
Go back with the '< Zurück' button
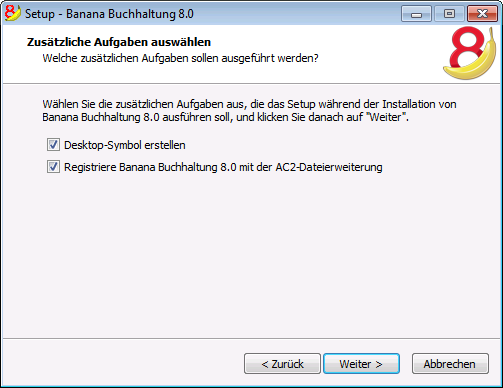click(x=282, y=364)
